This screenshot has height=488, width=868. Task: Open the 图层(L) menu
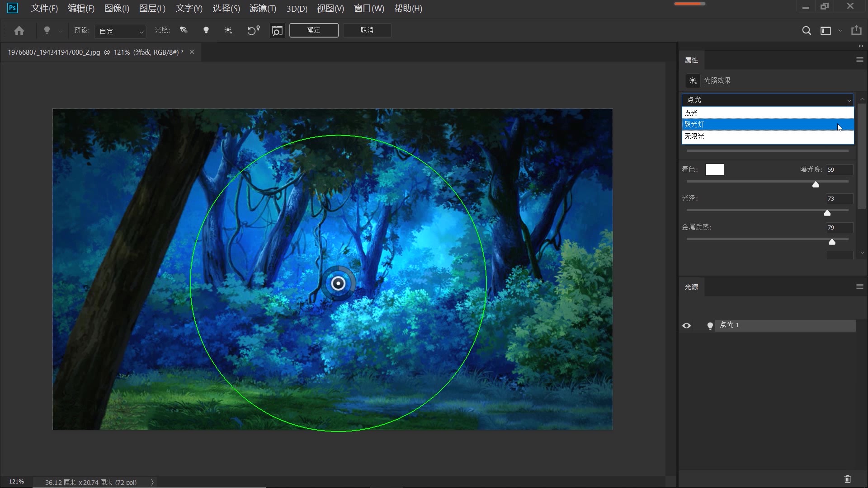(152, 9)
